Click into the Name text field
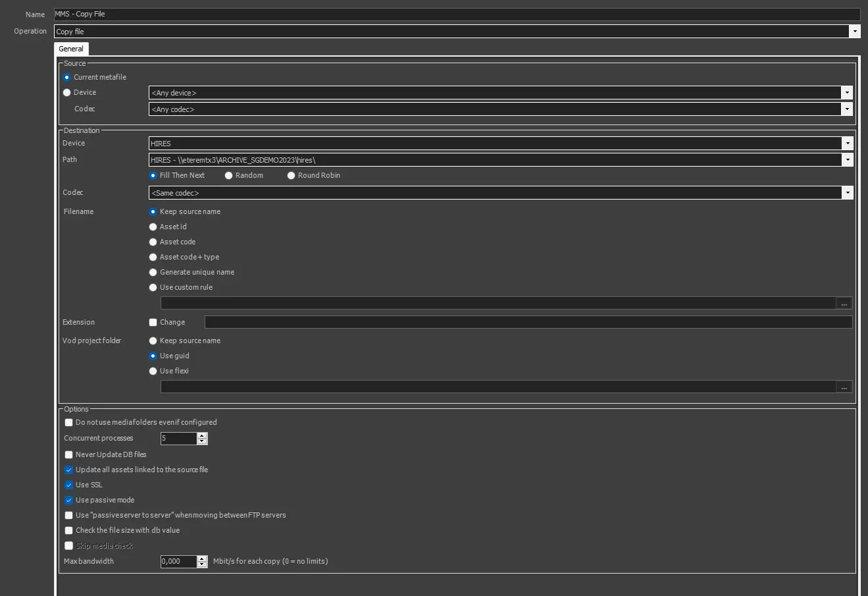 click(x=454, y=14)
